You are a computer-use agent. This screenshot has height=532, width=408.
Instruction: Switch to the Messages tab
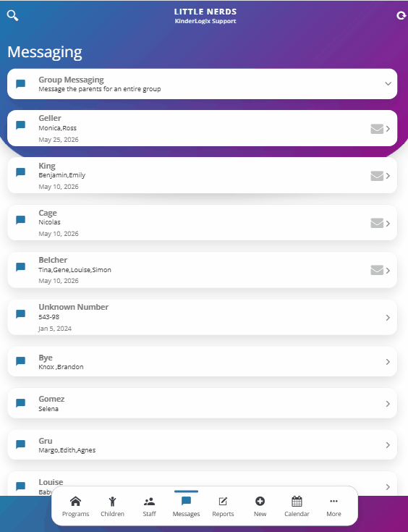(186, 507)
